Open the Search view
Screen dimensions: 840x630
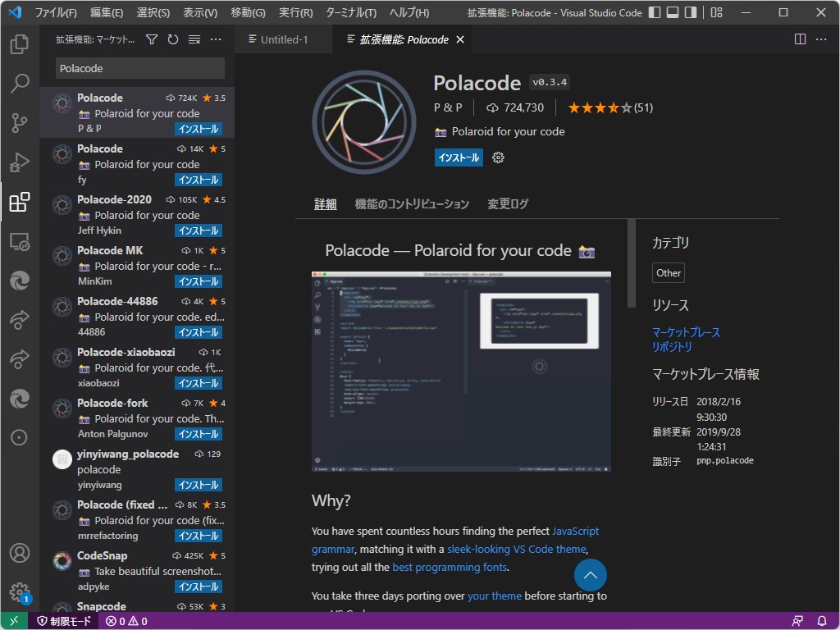tap(20, 83)
